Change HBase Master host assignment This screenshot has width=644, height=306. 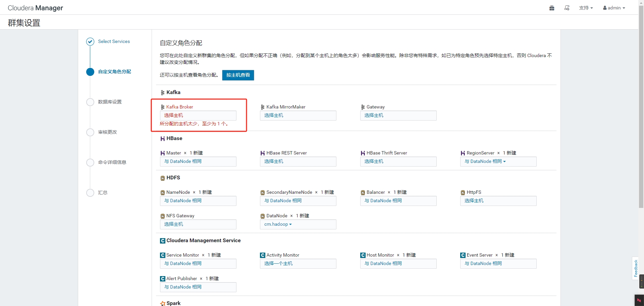198,162
